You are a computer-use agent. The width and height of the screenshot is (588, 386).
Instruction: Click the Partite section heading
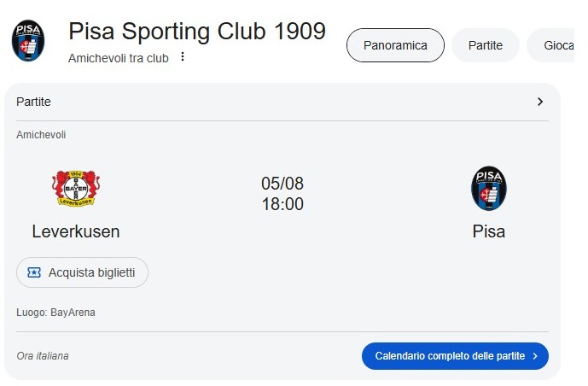point(33,102)
